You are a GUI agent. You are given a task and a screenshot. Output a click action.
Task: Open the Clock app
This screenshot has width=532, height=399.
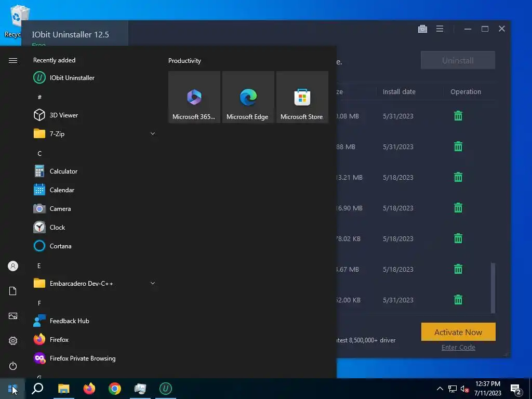(x=94, y=228)
